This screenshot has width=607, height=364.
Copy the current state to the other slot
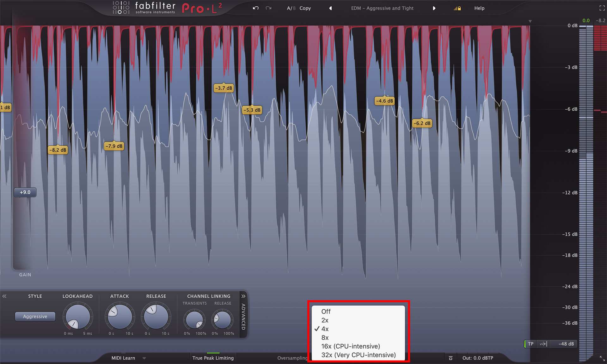point(305,8)
